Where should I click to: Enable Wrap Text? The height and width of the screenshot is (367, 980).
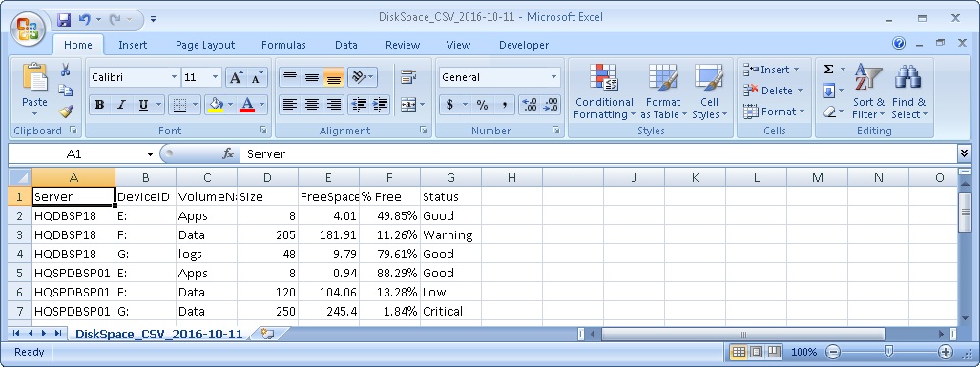click(x=408, y=77)
